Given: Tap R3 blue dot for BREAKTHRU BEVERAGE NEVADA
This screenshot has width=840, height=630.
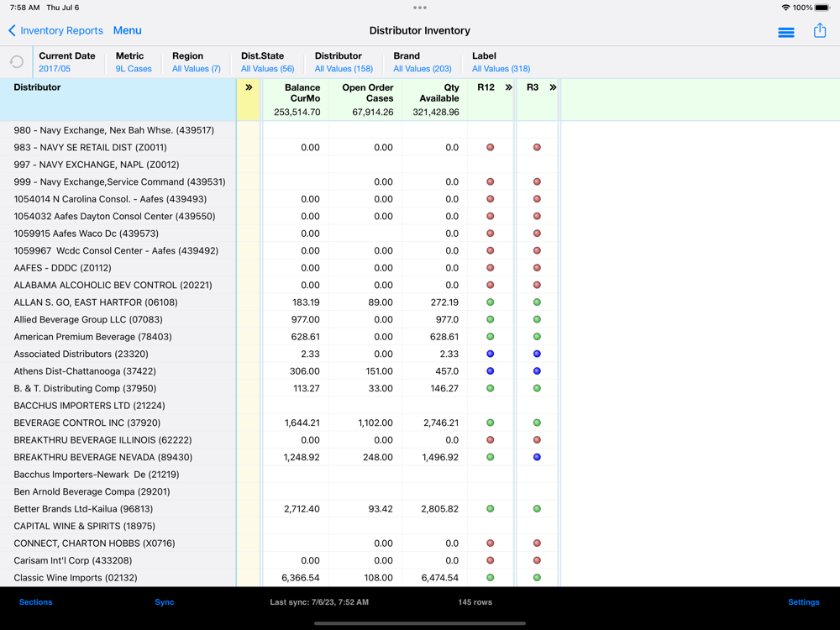Looking at the screenshot, I should click(x=537, y=457).
